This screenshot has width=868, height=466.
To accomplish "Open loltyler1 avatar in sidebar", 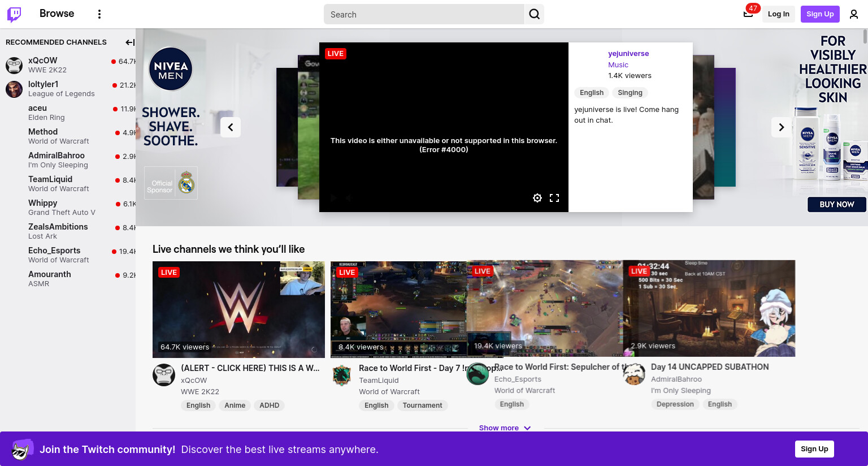I will (x=14, y=89).
